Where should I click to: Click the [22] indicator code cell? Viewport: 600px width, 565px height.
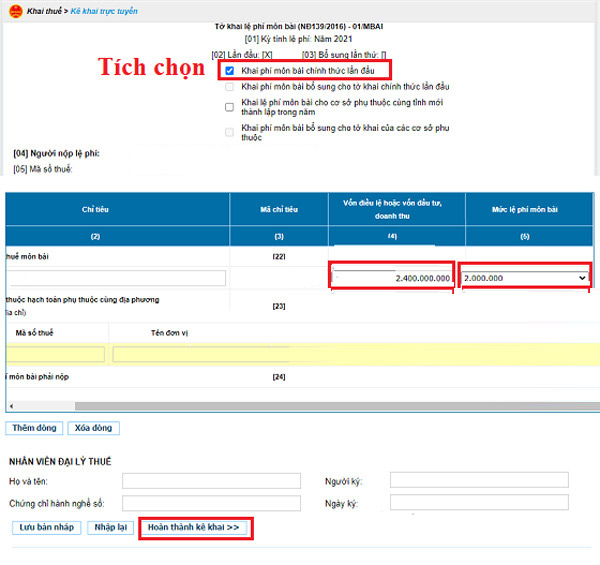click(x=279, y=256)
